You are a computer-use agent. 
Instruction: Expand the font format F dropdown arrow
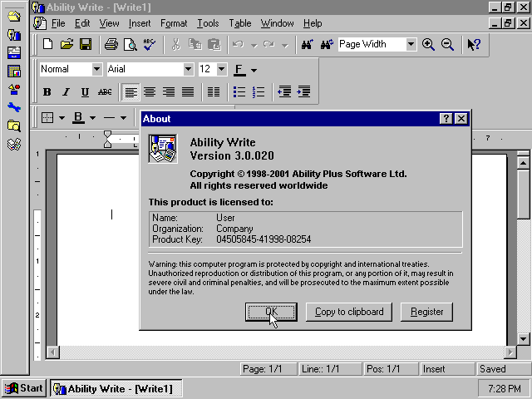[x=254, y=70]
